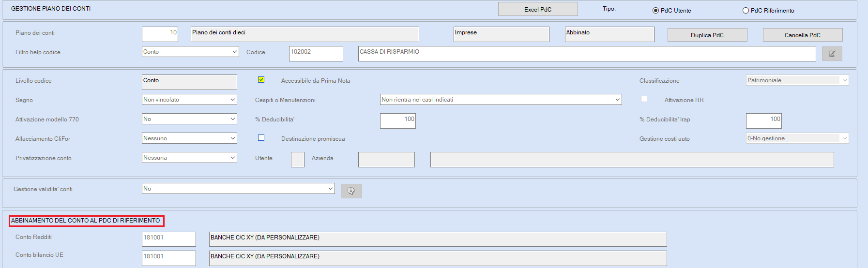Click the Cancella PdC button
The width and height of the screenshot is (868, 268).
(803, 35)
